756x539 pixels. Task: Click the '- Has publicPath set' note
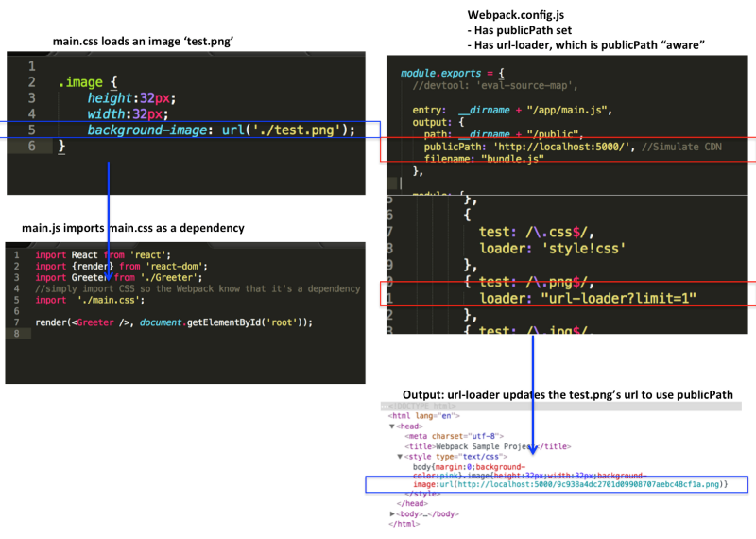pos(519,30)
